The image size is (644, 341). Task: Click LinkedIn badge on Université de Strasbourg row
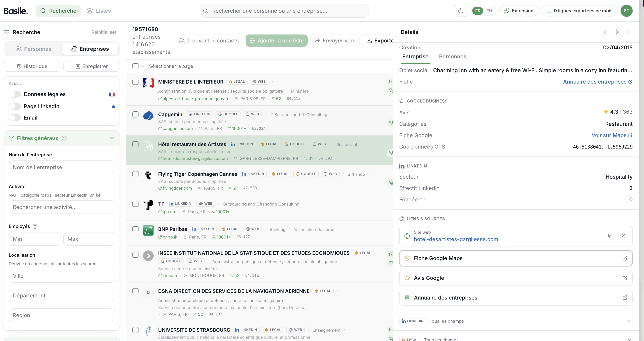point(246,330)
